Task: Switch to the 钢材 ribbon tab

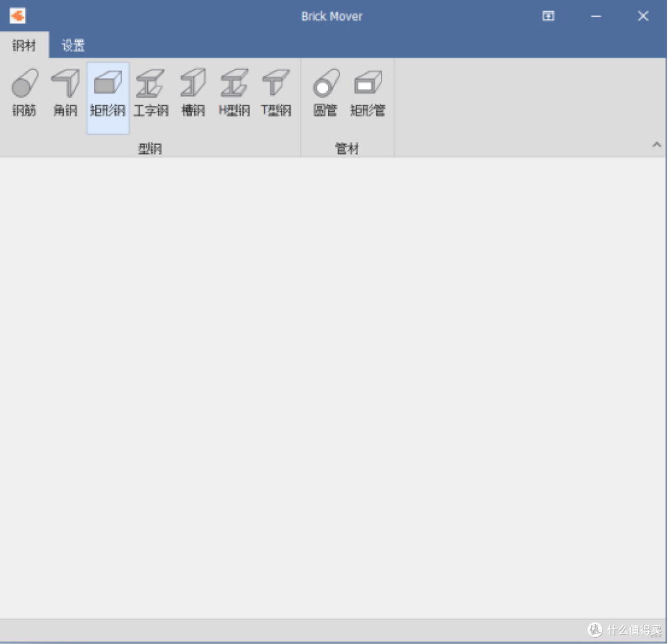Action: click(24, 45)
